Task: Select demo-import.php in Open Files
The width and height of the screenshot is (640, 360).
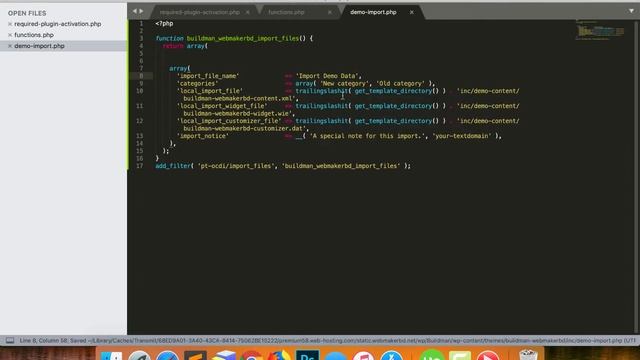Action: [39, 46]
